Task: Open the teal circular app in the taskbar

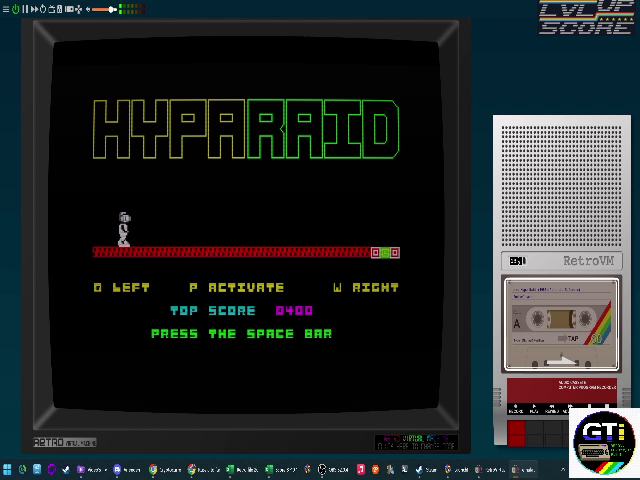Action: (x=22, y=469)
